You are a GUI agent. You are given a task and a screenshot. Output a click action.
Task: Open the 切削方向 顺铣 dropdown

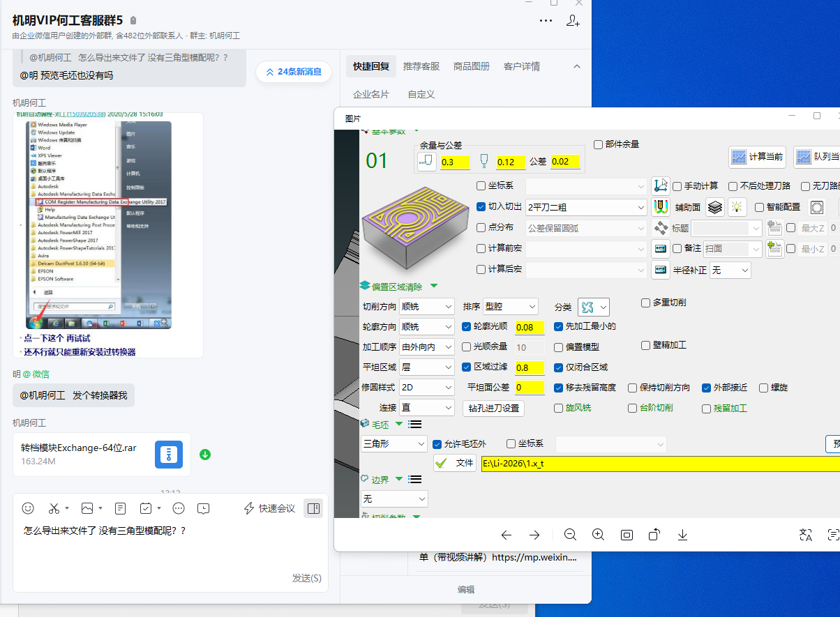coord(428,307)
